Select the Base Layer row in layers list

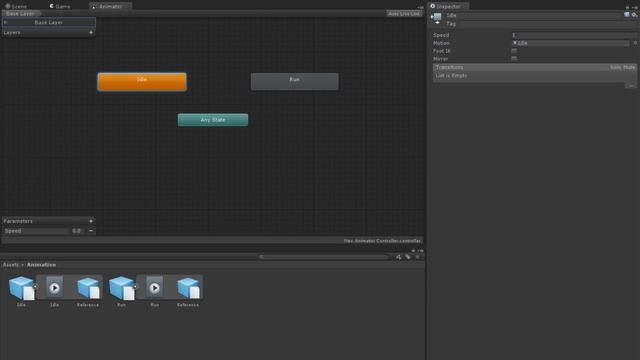49,22
